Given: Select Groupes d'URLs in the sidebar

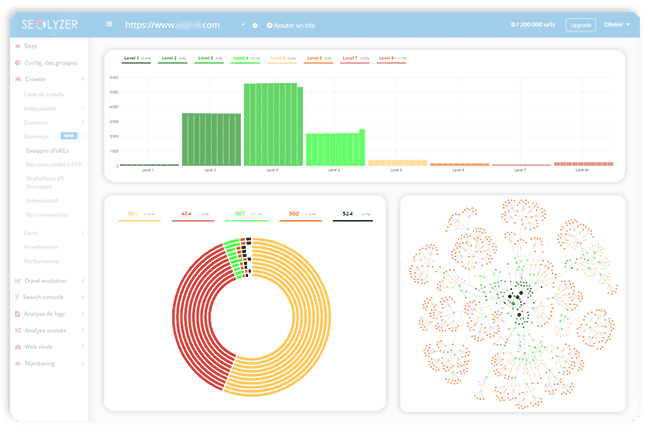Looking at the screenshot, I should [46, 150].
